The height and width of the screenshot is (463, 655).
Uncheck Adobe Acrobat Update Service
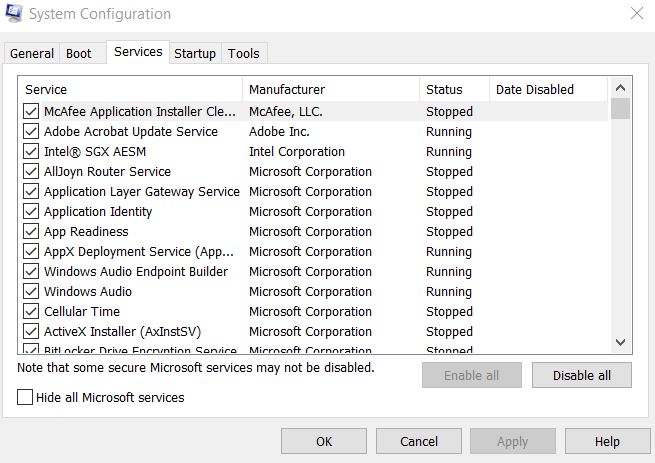31,132
